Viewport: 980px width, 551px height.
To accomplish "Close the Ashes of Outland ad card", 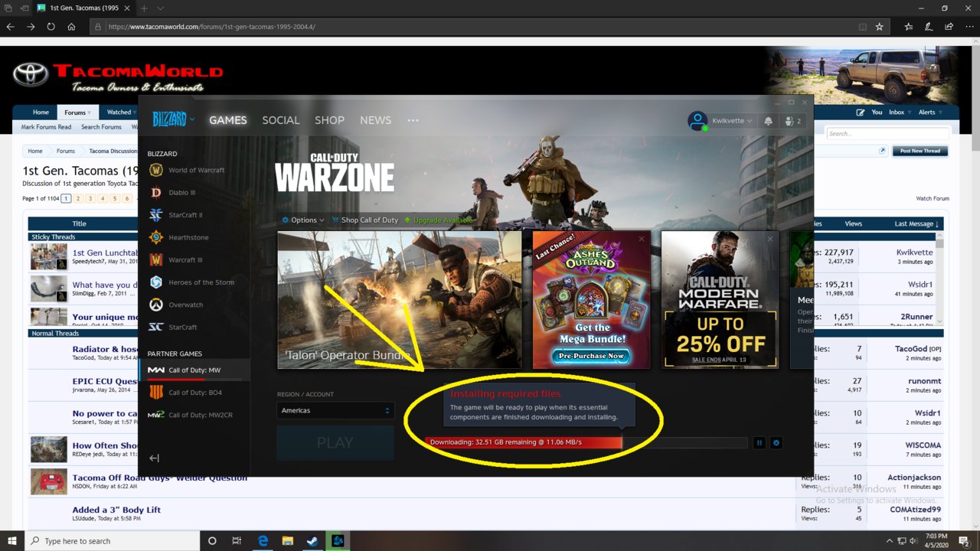I will click(642, 239).
